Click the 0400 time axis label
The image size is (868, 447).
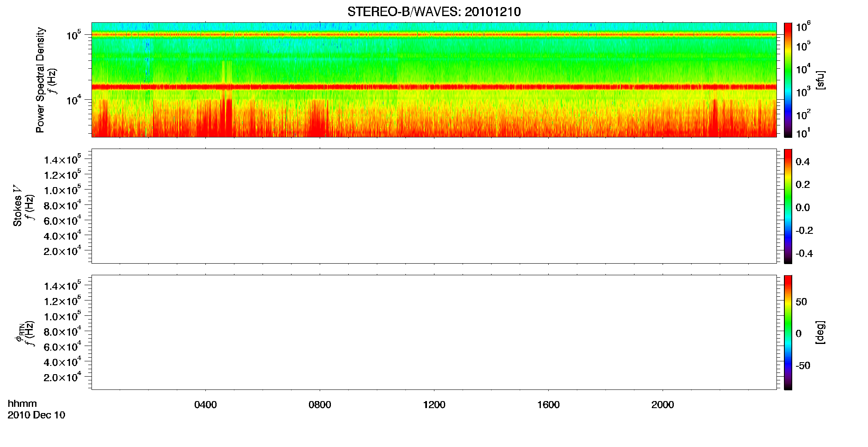pyautogui.click(x=205, y=405)
